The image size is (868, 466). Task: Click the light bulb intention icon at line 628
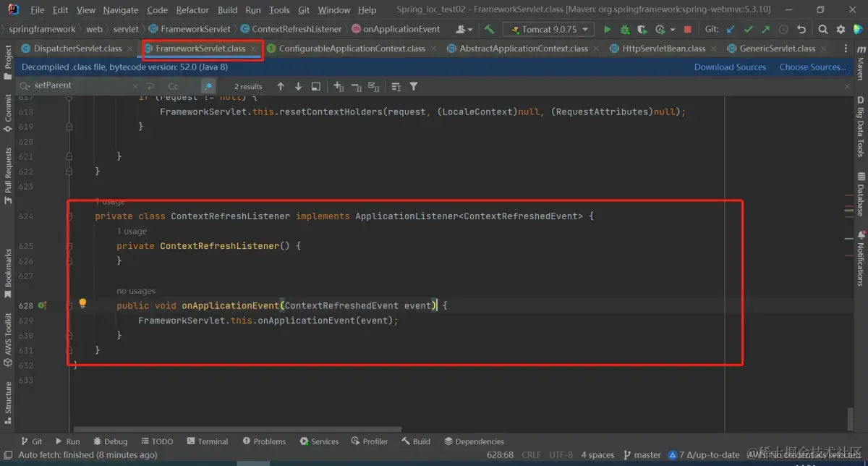click(82, 303)
